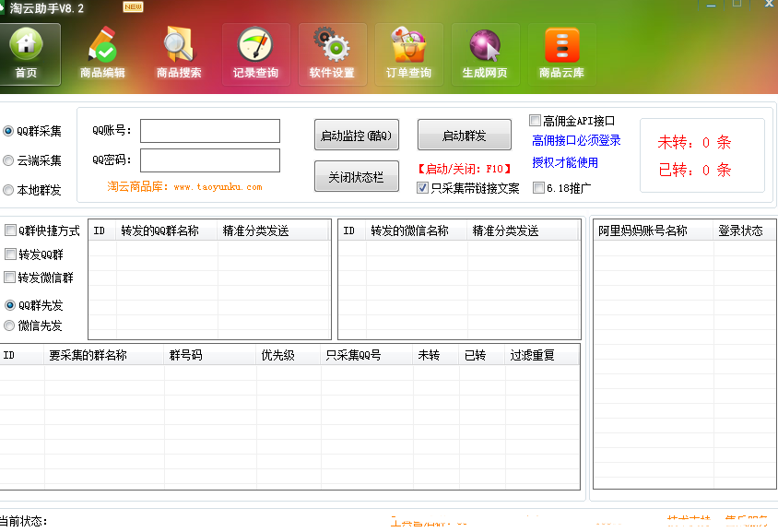Viewport: 778px width, 532px height.
Task: Open the 商品云库 product cloud library
Action: [x=560, y=53]
